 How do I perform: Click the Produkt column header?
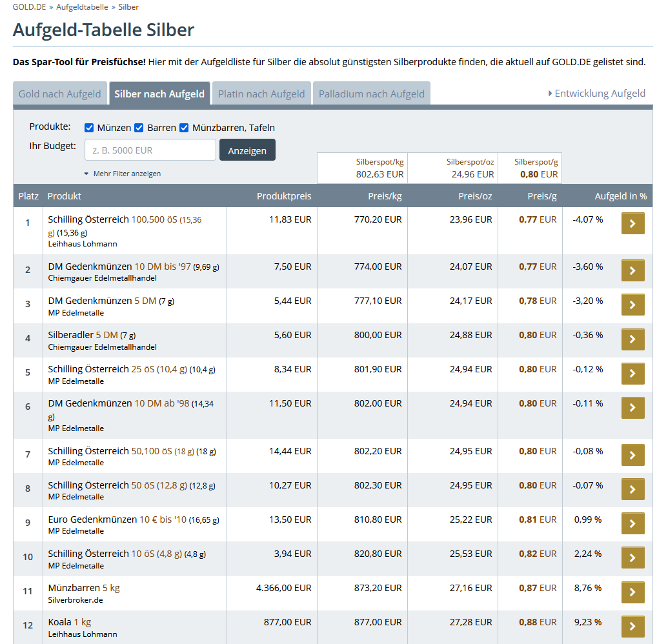tap(64, 196)
